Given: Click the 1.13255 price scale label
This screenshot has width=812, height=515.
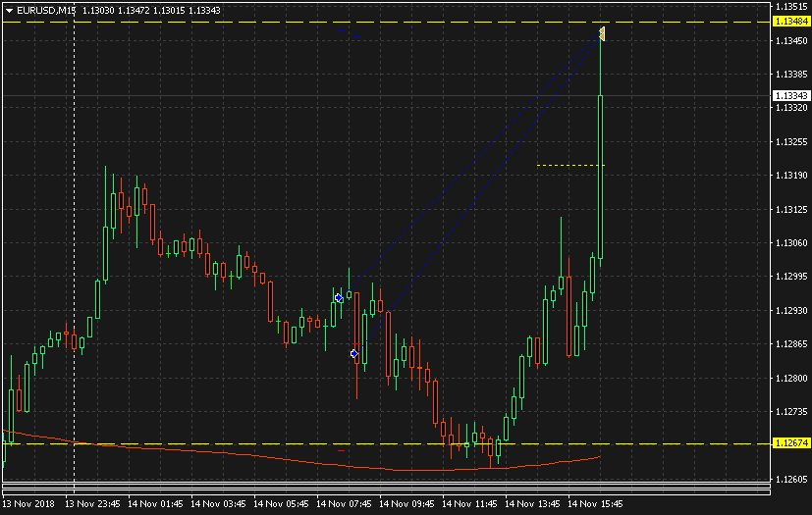Looking at the screenshot, I should click(x=790, y=142).
